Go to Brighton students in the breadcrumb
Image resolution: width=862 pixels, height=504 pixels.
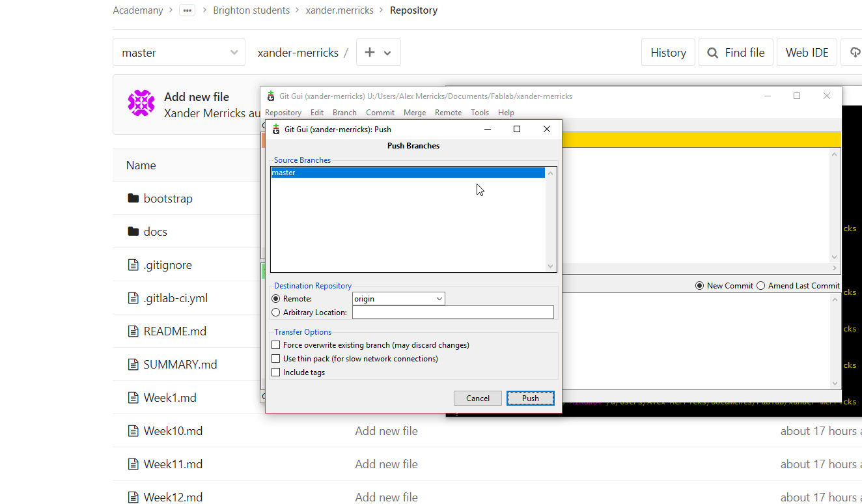[x=251, y=10]
